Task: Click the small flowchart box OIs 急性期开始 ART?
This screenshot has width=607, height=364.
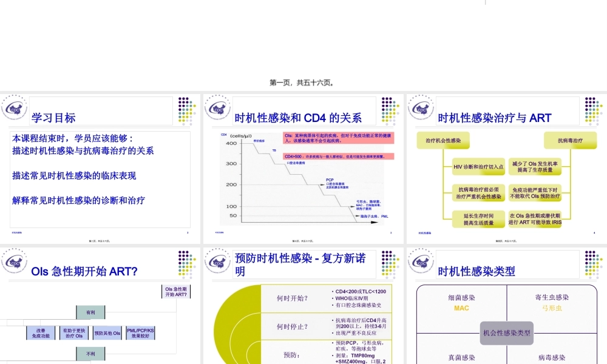Action: pyautogui.click(x=176, y=292)
